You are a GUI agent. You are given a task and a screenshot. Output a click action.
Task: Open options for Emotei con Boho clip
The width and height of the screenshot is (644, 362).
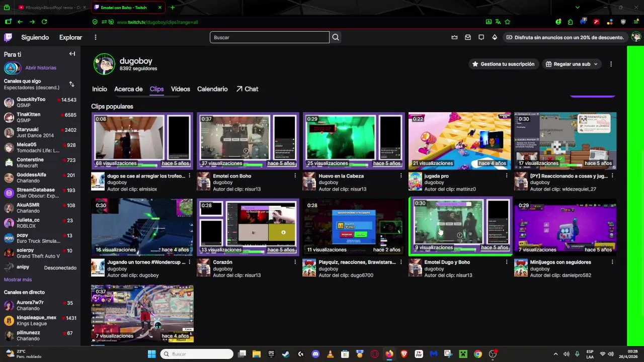[295, 176]
